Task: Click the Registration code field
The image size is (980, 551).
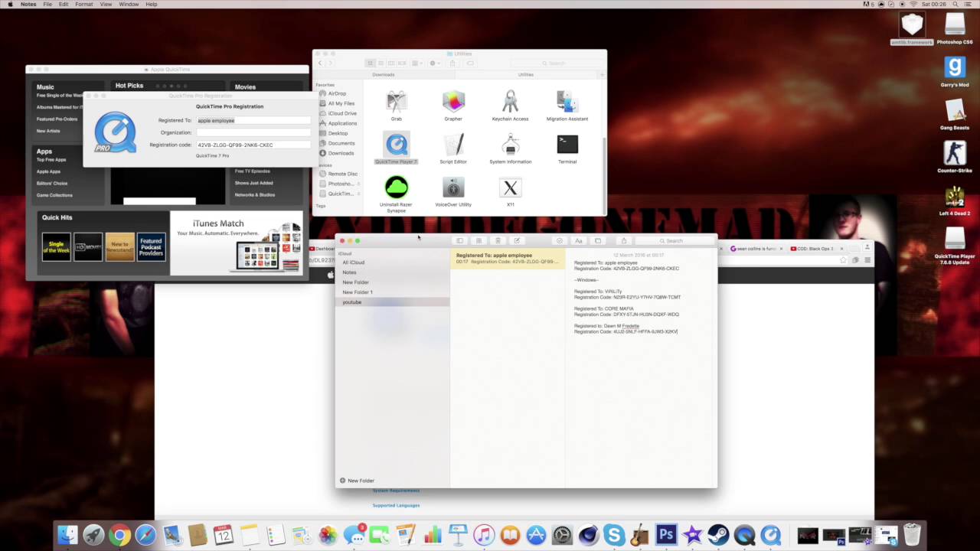Action: tap(253, 145)
